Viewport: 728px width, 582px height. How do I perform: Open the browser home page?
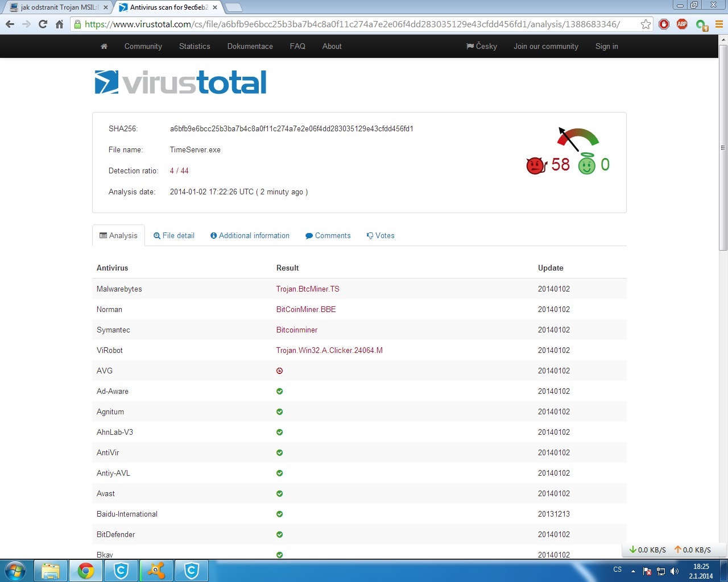tap(59, 24)
